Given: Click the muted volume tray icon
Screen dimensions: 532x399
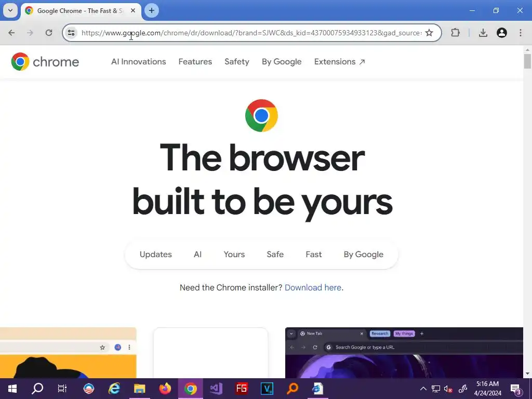Looking at the screenshot, I should [448, 389].
